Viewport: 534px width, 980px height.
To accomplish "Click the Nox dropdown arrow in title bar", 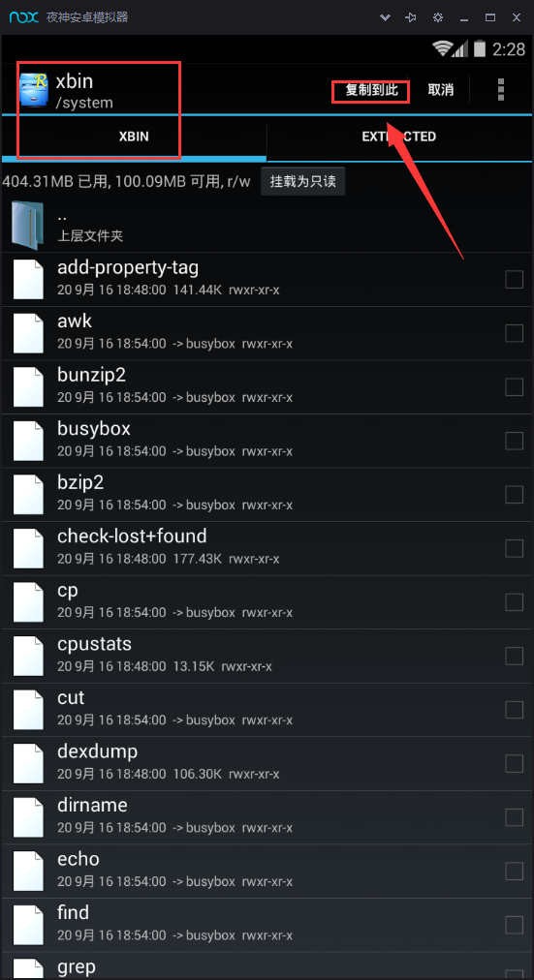I will pyautogui.click(x=386, y=17).
